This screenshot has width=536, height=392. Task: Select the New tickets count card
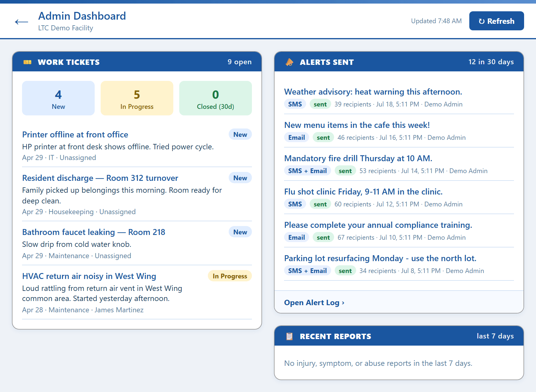pyautogui.click(x=58, y=98)
